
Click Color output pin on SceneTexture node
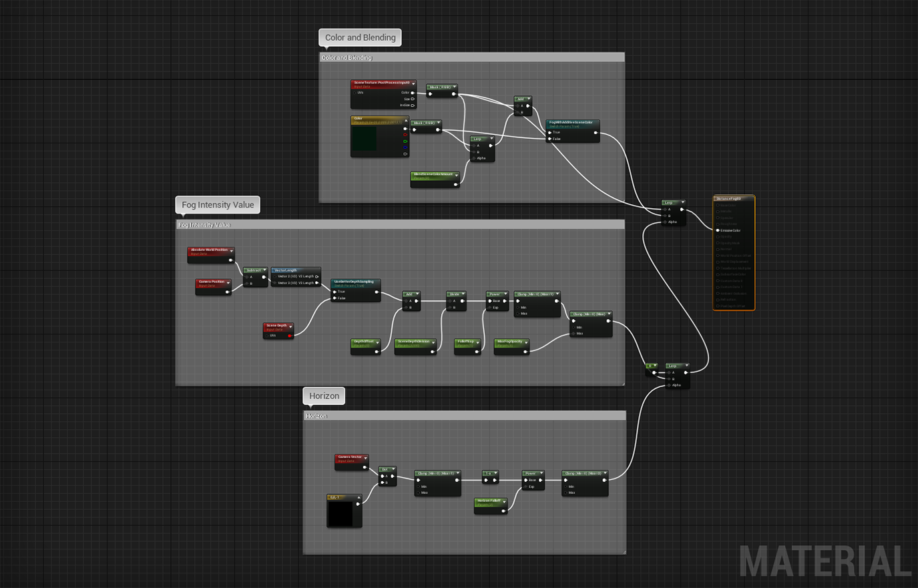coord(413,93)
